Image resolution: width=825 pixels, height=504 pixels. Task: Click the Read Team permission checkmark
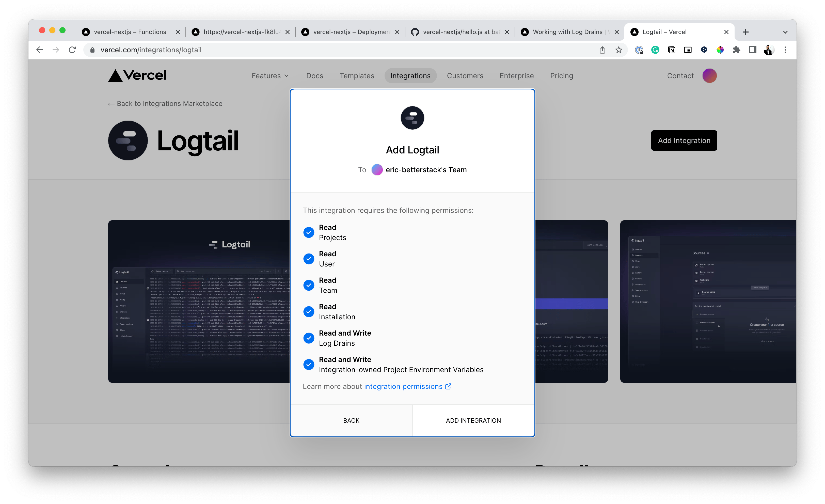pos(309,285)
